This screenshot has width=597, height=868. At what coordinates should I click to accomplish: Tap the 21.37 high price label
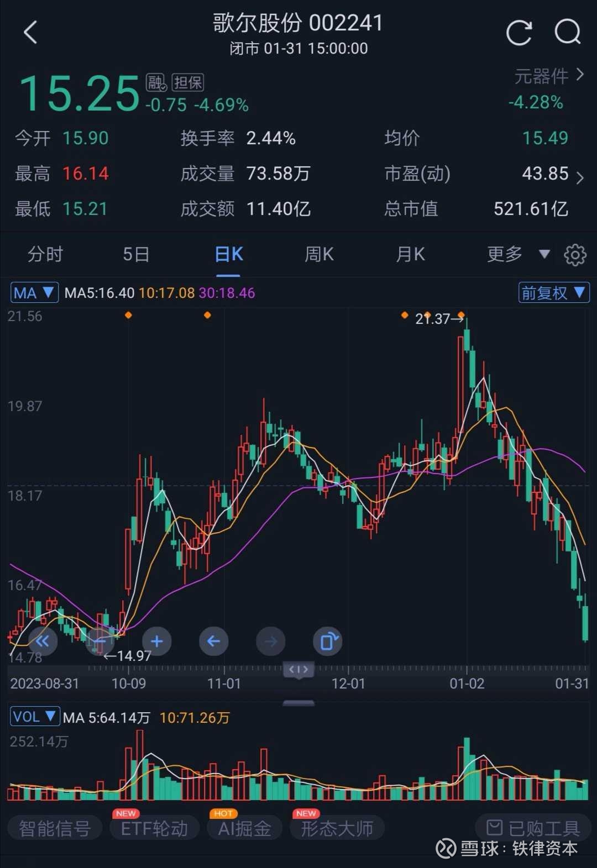439,319
